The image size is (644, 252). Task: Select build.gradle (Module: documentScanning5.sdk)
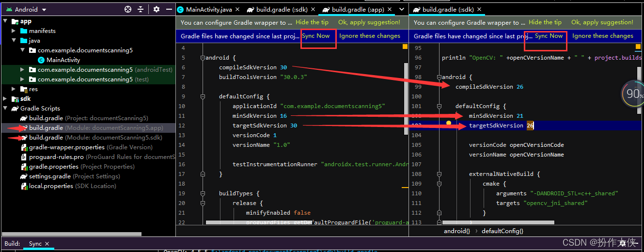(96, 138)
